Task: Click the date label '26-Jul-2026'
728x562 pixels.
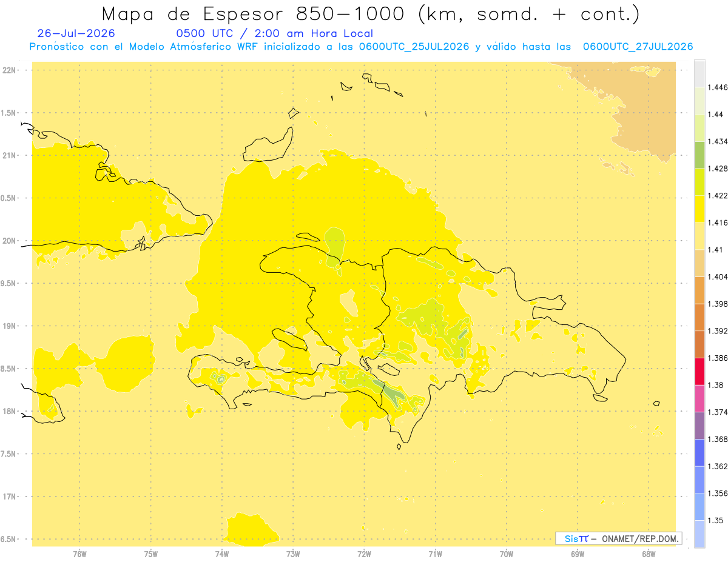Action: point(76,34)
